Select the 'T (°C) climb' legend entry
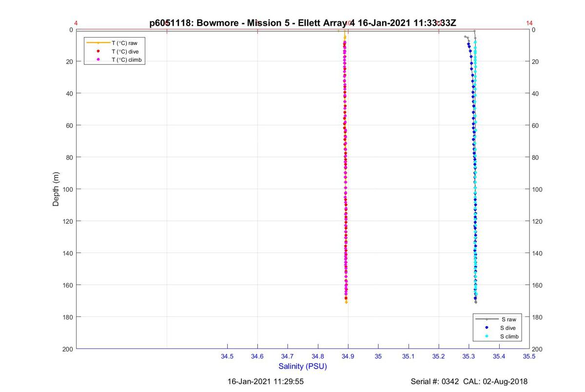585x392 pixels. coord(114,59)
